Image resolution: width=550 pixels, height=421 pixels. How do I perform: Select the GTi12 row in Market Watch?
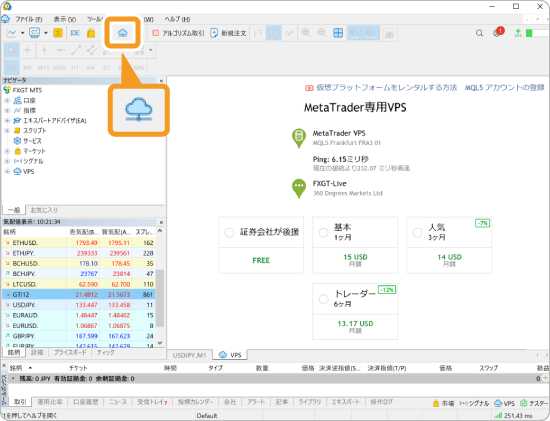79,294
